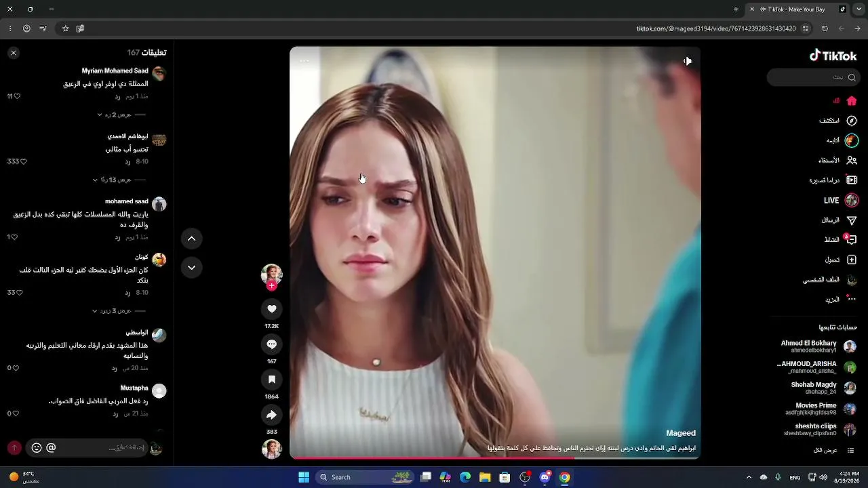This screenshot has height=488, width=868.
Task: Like كوتان's comment with 33 likes
Action: pos(19,293)
